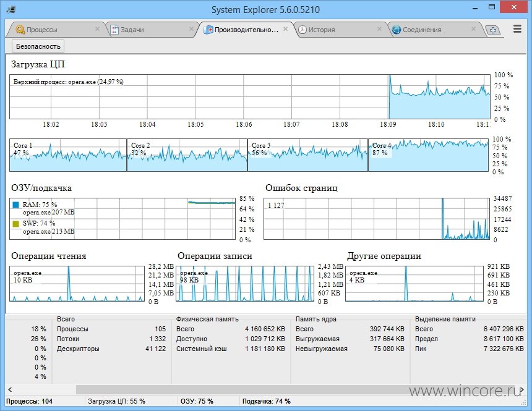Screen dimensions: 532x411
Task: Click the Потоки value 1 332
Action: click(x=157, y=339)
